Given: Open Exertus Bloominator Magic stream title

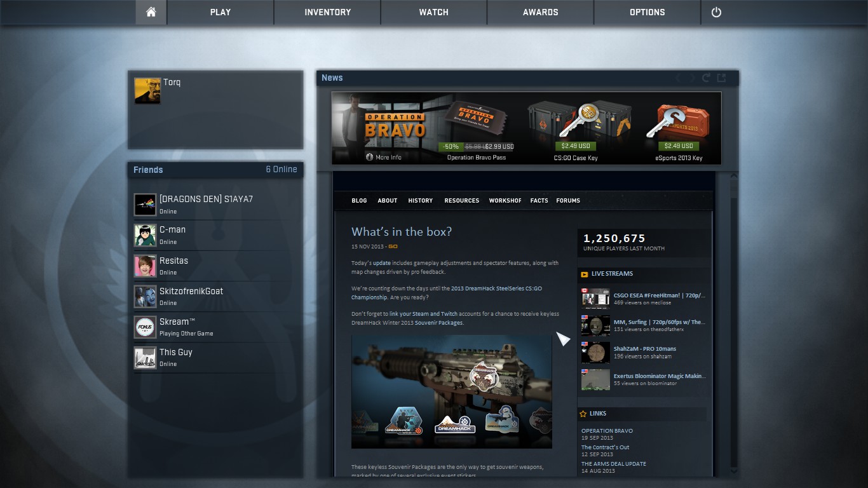Looking at the screenshot, I should point(660,376).
